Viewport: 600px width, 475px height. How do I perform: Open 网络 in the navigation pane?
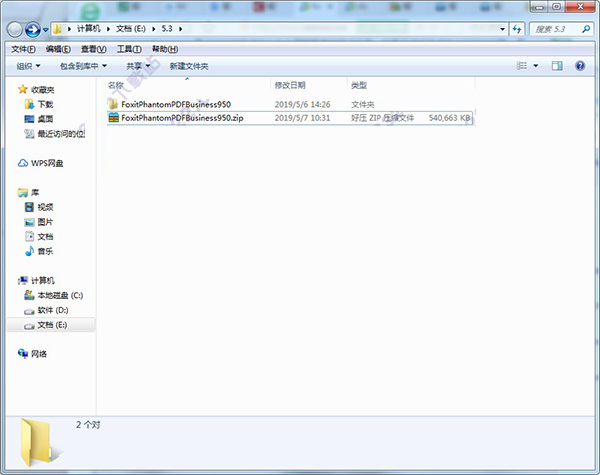click(x=39, y=354)
